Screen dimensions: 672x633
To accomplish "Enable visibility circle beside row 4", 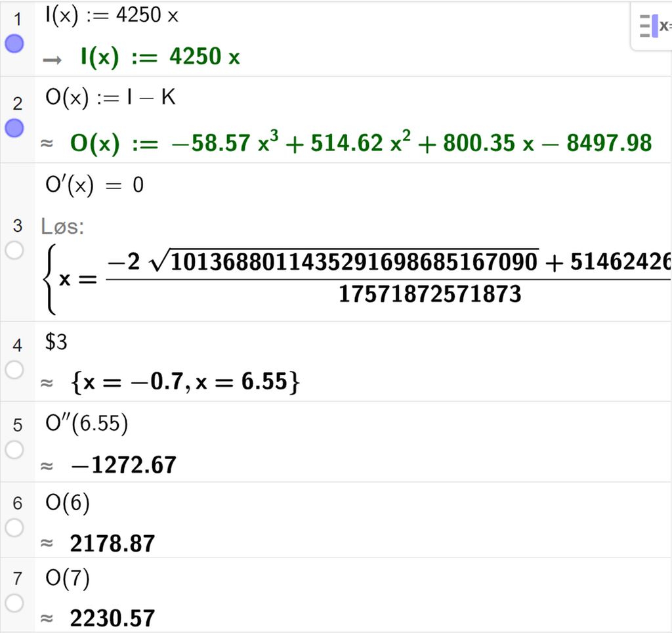I will (x=14, y=370).
